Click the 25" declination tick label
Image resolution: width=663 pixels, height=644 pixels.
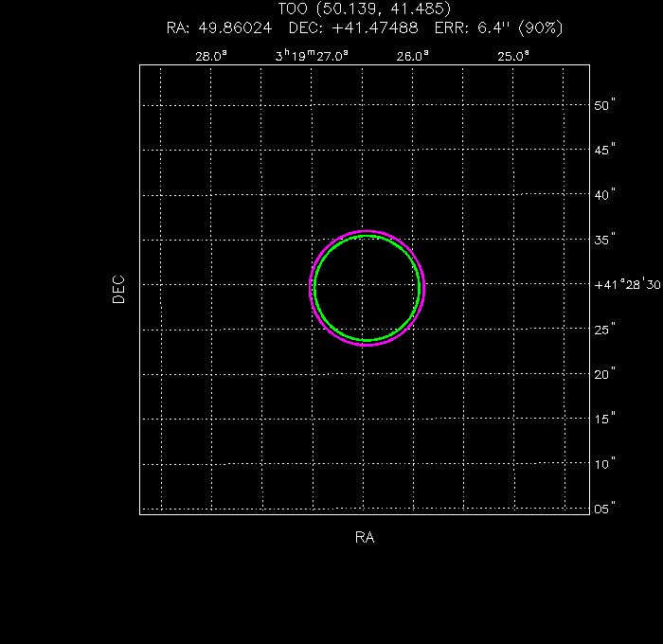point(604,330)
